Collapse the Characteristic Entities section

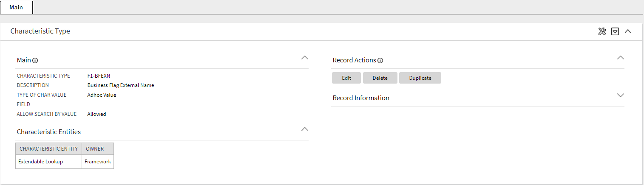coord(304,129)
